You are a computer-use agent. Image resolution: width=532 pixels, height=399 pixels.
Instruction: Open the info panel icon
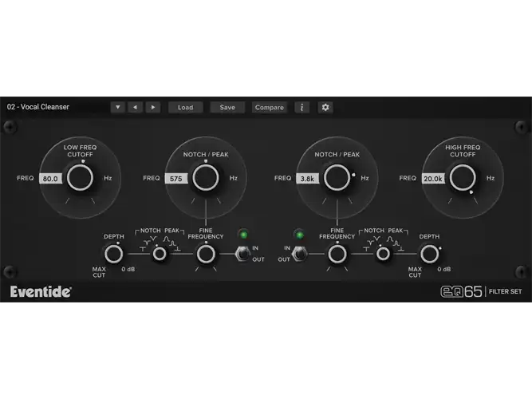coord(301,107)
